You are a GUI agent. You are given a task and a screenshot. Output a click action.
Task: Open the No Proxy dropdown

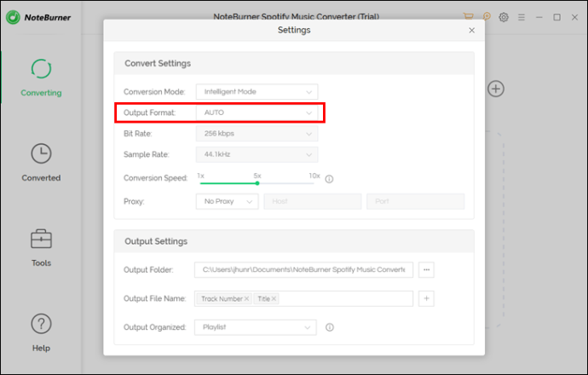(x=228, y=201)
